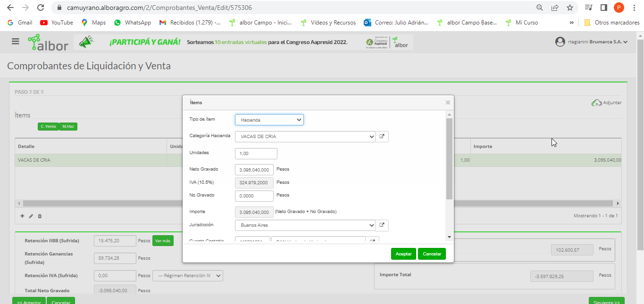Screen dimensions: 644x304
Task: Click the Retención Ganancias amount field
Action: [115, 258]
